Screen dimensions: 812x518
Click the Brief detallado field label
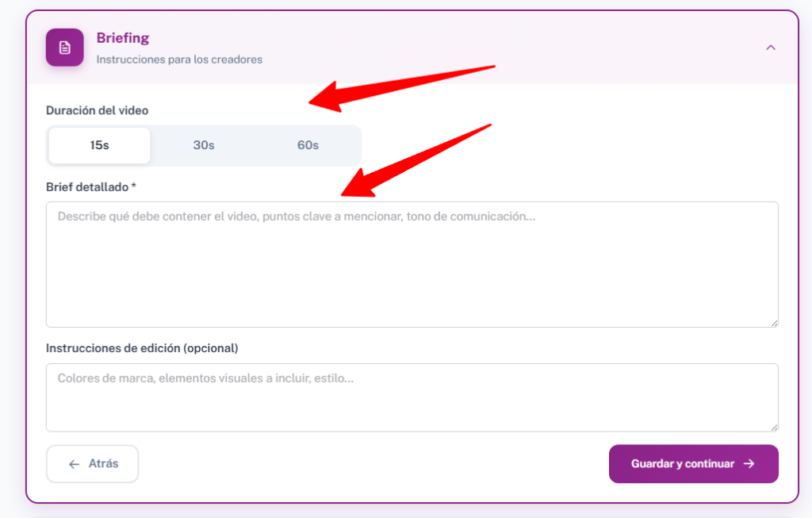[87, 186]
